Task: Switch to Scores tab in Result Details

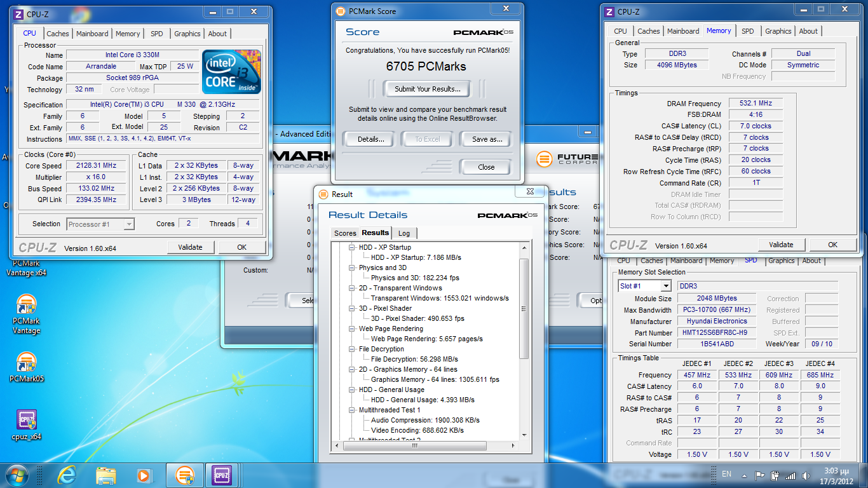Action: pyautogui.click(x=345, y=233)
